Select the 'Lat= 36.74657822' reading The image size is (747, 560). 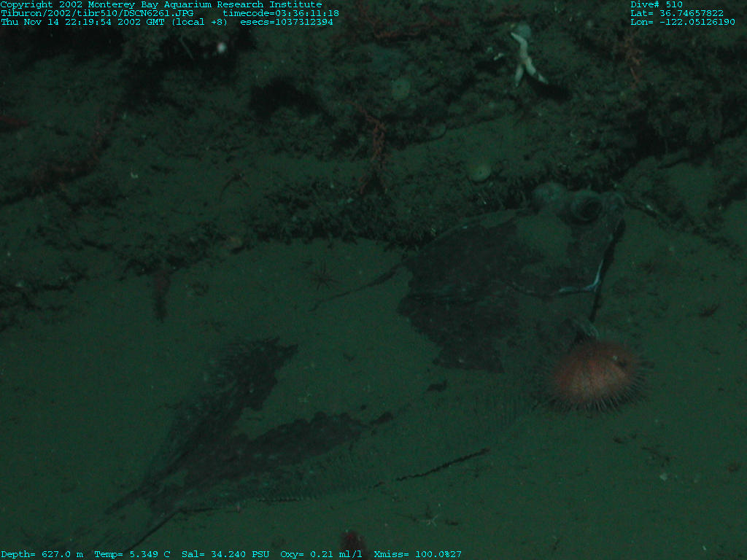pyautogui.click(x=677, y=13)
